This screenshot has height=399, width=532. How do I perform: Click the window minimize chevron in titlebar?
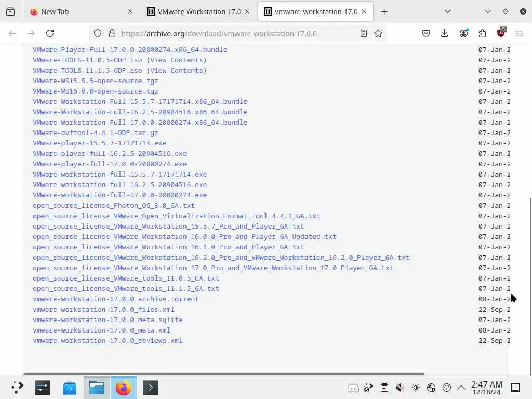tap(487, 11)
